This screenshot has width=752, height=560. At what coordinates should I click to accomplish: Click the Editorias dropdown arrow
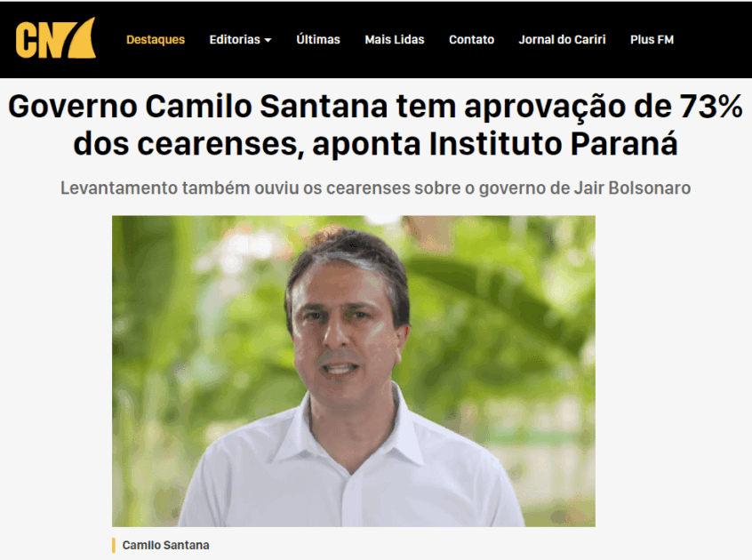click(x=268, y=40)
